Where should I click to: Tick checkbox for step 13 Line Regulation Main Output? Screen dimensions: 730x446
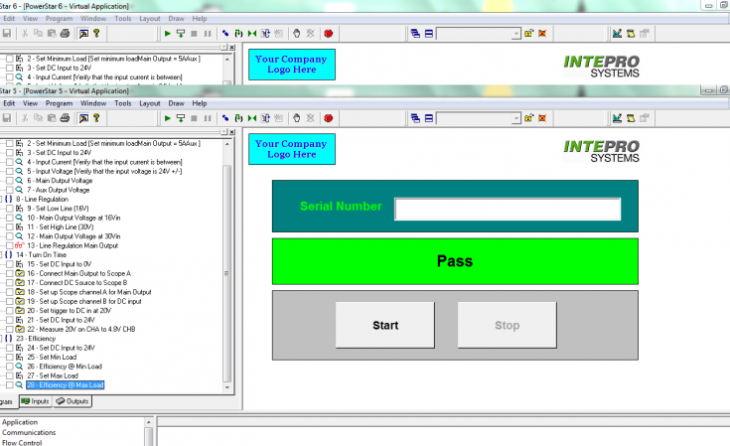click(x=9, y=245)
